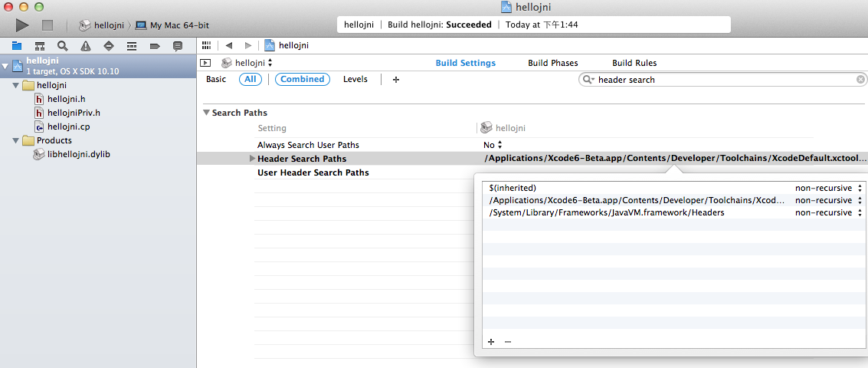Open the Issue navigator warning icon

point(85,46)
